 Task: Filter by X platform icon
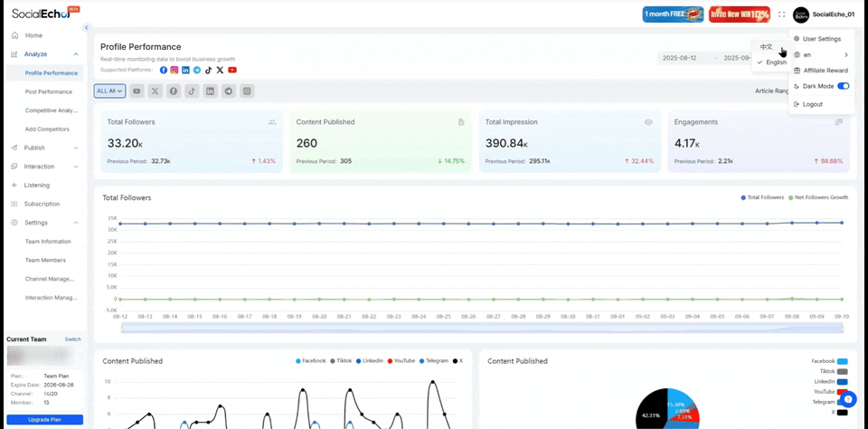click(156, 91)
